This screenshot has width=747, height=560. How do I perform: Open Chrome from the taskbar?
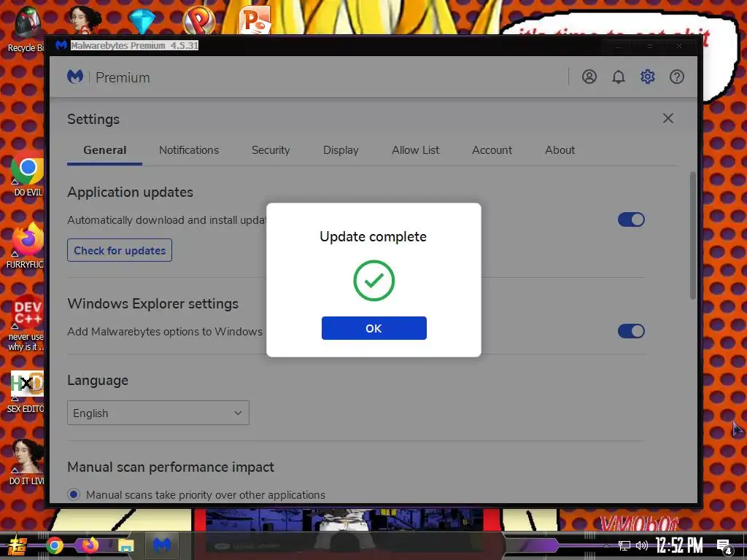click(54, 545)
